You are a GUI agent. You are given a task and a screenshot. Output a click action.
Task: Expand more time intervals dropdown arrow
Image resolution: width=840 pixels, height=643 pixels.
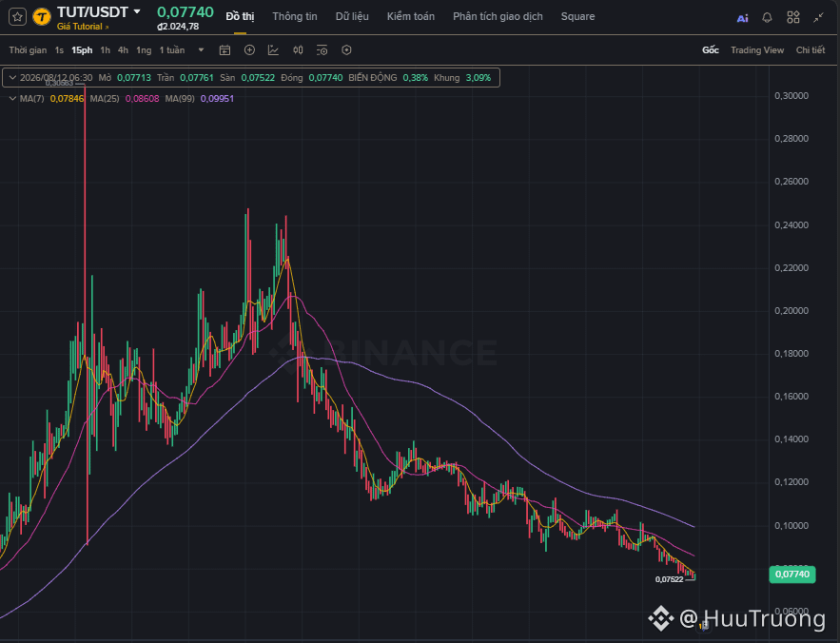[201, 49]
